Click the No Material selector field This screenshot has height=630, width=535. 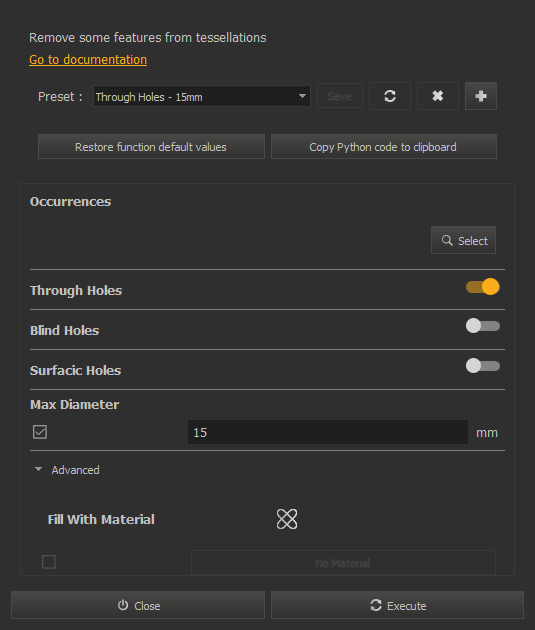(343, 562)
